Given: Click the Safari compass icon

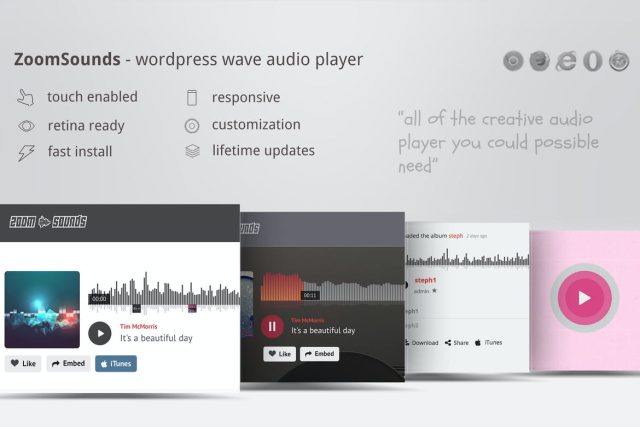Looking at the screenshot, I should (619, 61).
